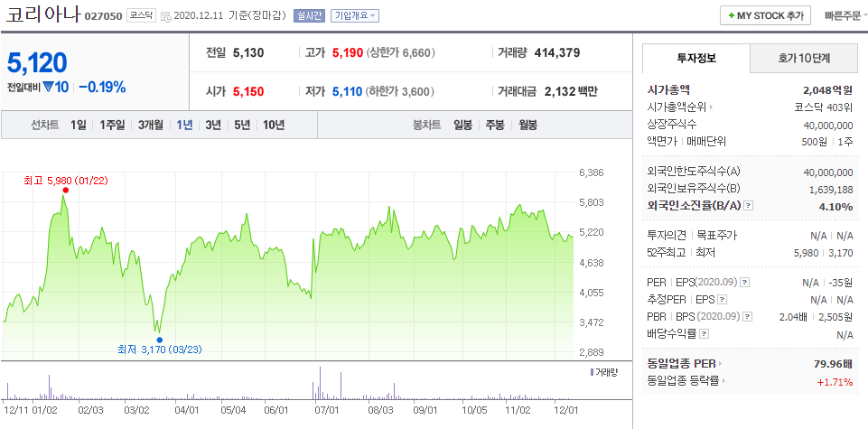Click the 외국인보유주식수 value 1,639,188
This screenshot has height=429, width=868.
(x=831, y=190)
